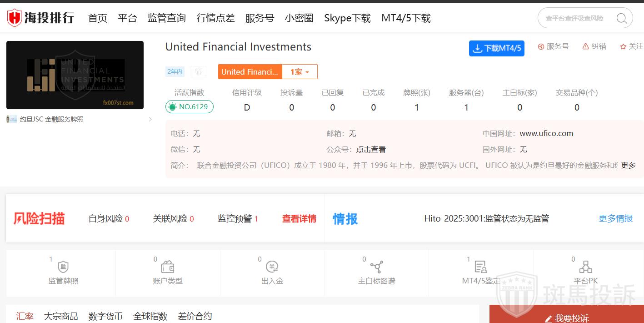
Task: Click the United Financial Investments logo thumbnail
Action: (75, 75)
